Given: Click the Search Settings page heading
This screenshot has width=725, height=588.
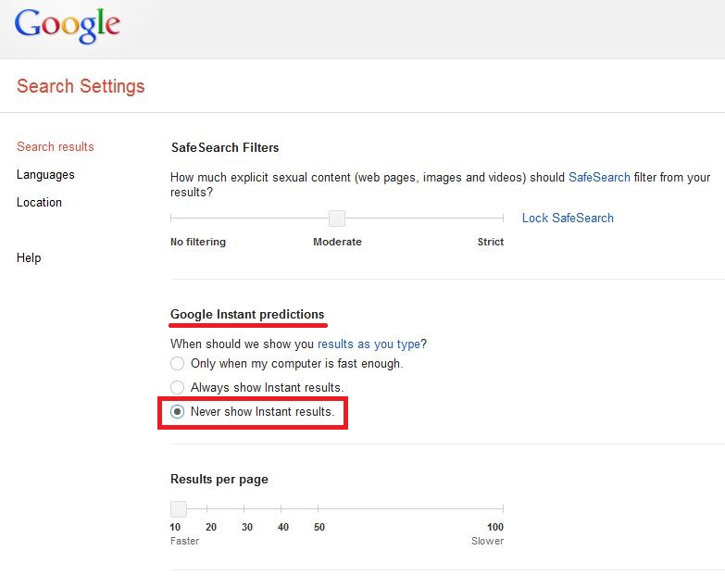Looking at the screenshot, I should pyautogui.click(x=81, y=86).
